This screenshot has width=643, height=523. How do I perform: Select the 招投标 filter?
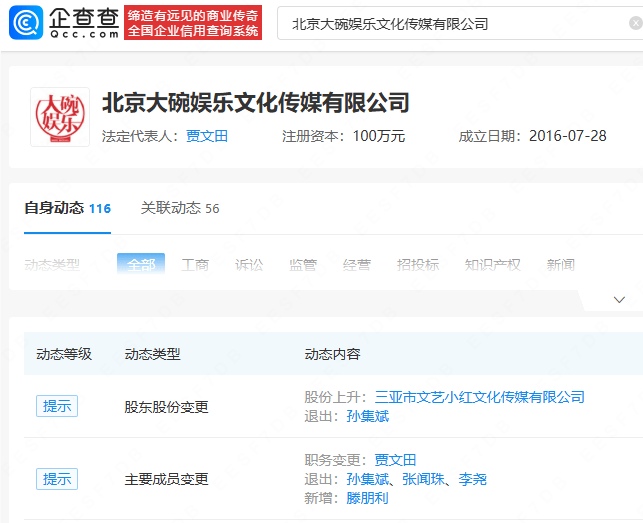point(418,265)
